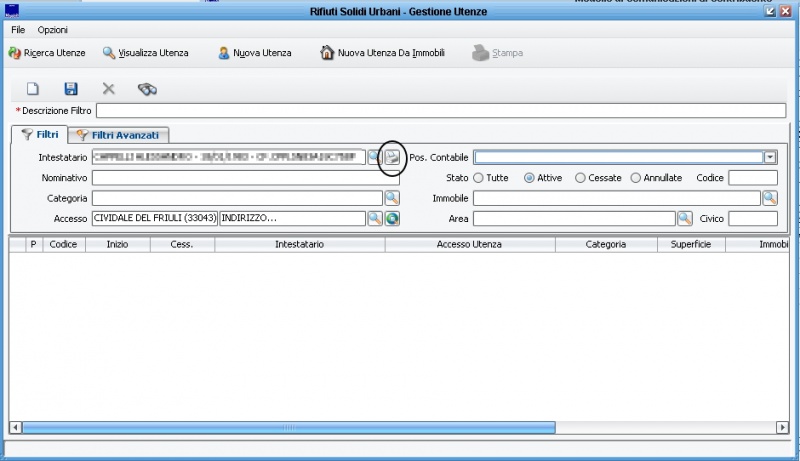
Task: Sort by Intestatario column header
Action: pos(299,244)
